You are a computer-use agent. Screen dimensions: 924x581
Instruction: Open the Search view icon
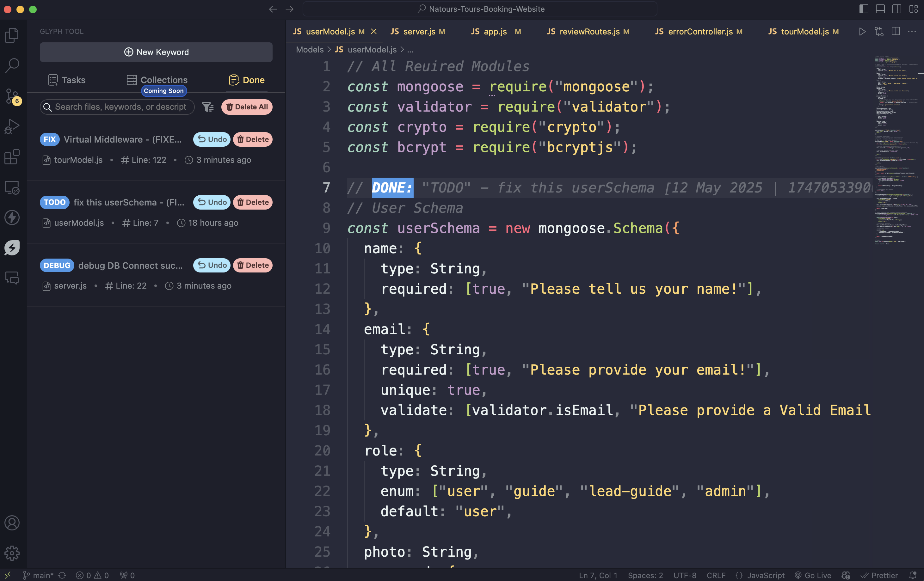tap(12, 65)
